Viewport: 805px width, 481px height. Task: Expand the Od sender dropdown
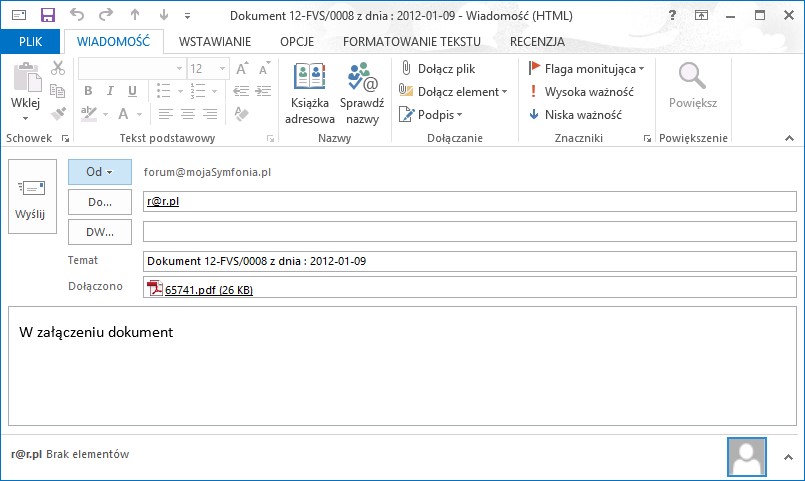pos(100,172)
